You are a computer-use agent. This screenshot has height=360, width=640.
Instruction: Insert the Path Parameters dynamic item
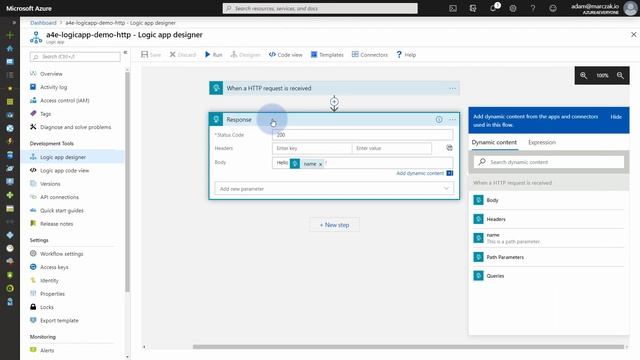click(x=549, y=257)
